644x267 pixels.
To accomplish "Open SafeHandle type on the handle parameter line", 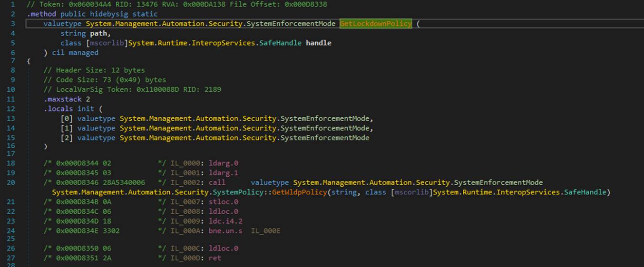I will tap(280, 43).
